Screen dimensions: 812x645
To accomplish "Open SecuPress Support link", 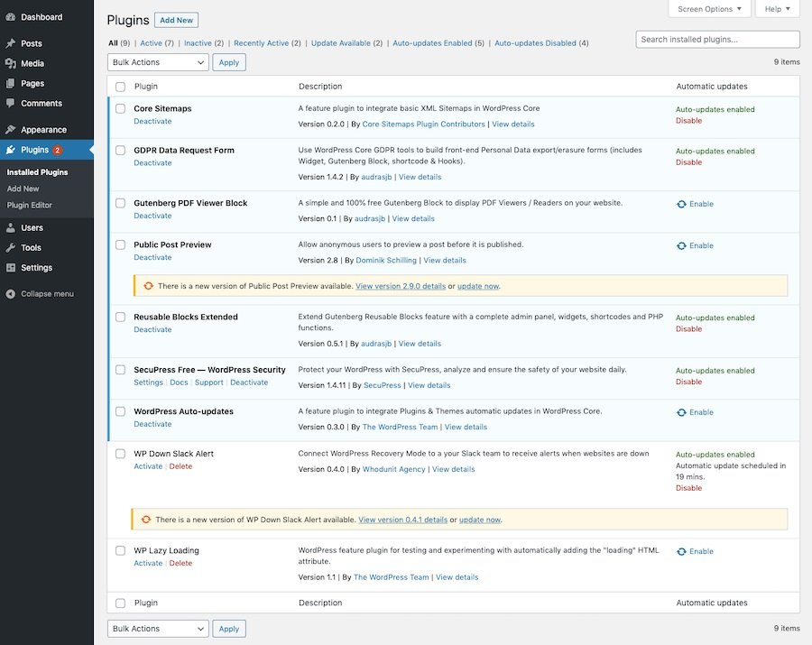I will coord(208,382).
